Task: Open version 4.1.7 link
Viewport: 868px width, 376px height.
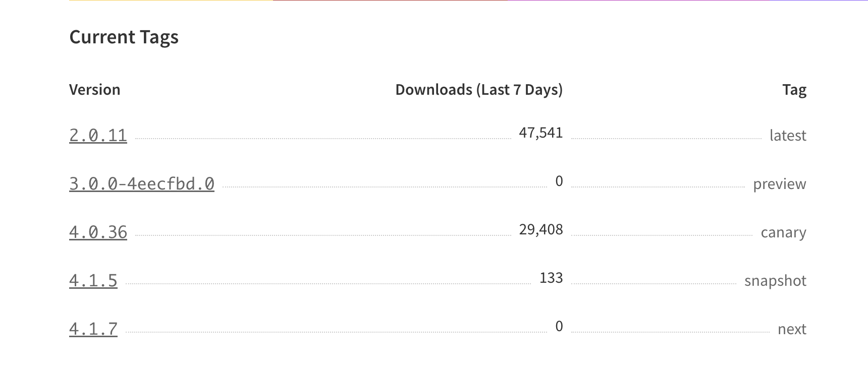Action: [93, 329]
